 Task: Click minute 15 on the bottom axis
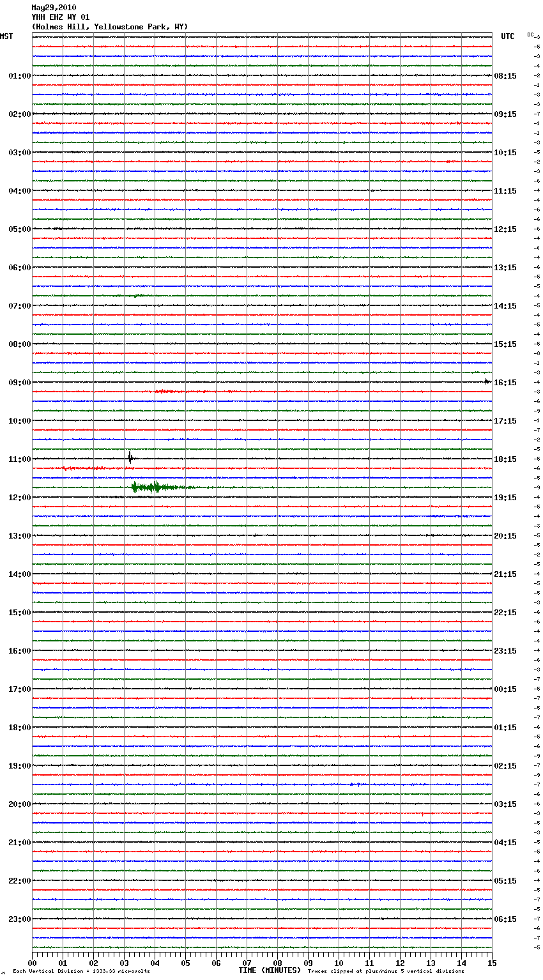pyautogui.click(x=492, y=963)
